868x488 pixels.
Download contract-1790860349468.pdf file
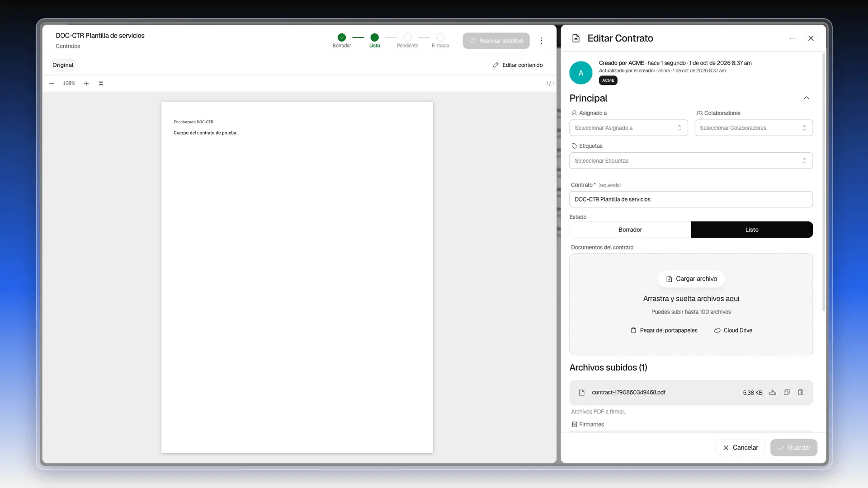[773, 393]
